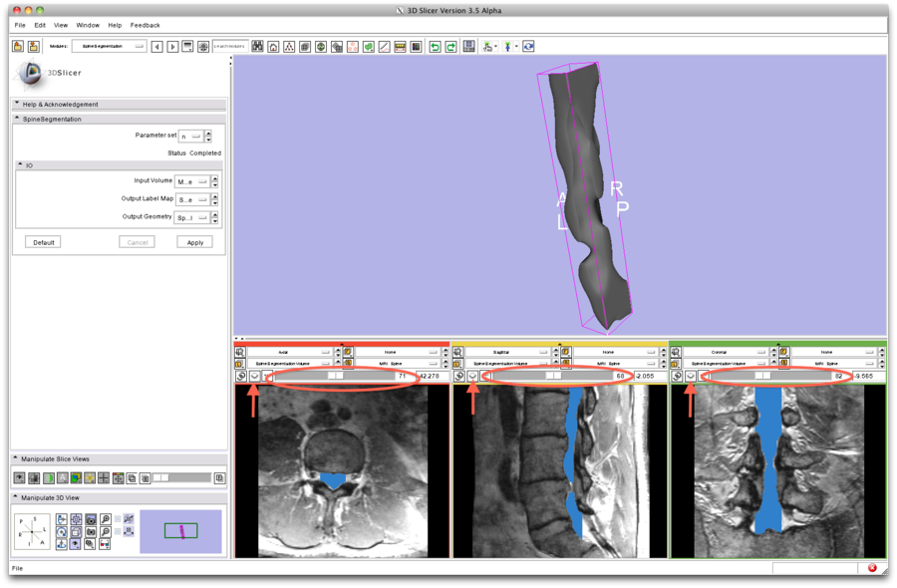Click the Undo icon in the toolbar
This screenshot has width=897, height=588.
click(x=436, y=46)
